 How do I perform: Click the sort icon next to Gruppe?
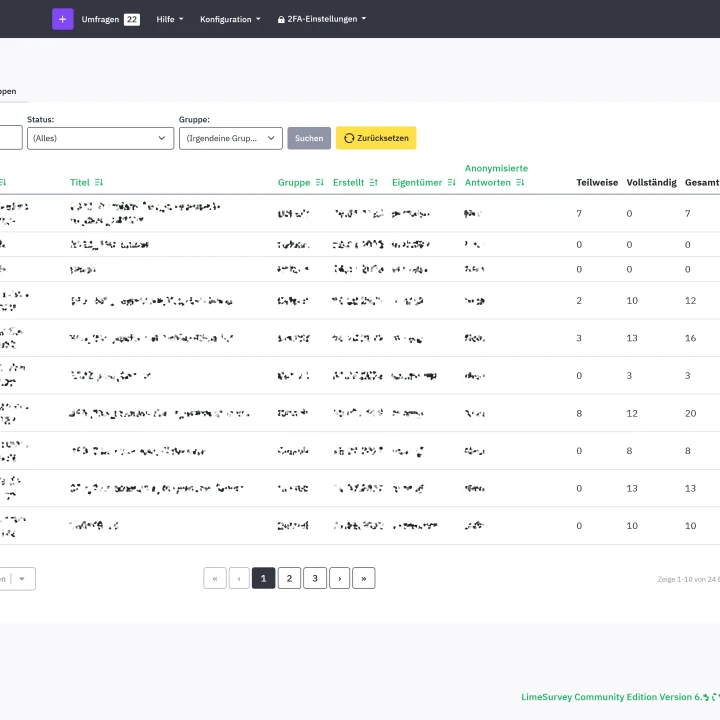click(320, 183)
